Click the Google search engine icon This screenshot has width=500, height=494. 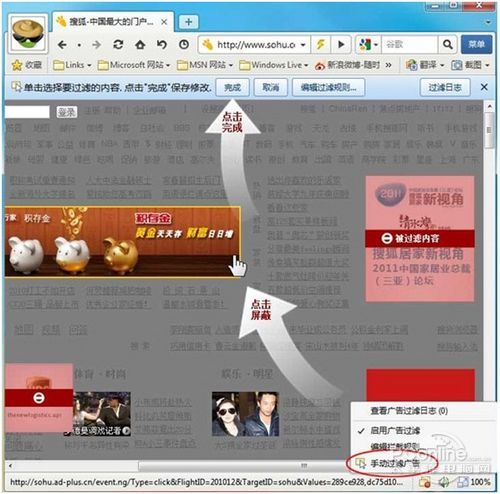(365, 44)
